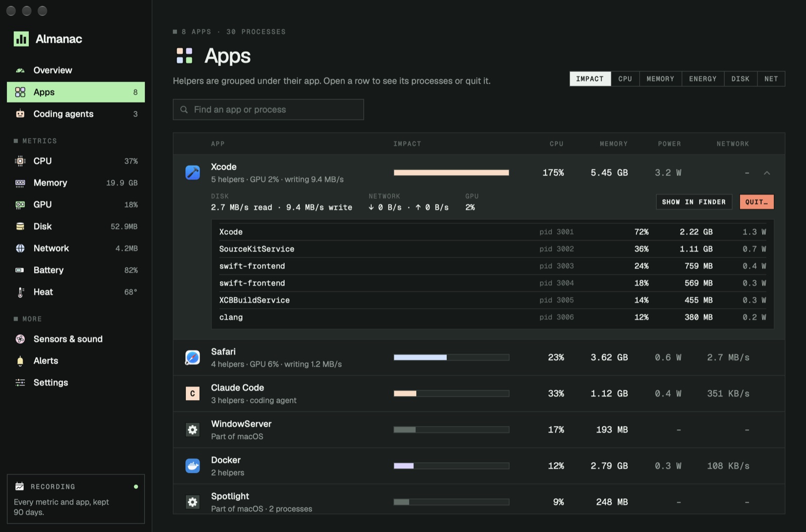Sort apps by Impact tab

pos(590,79)
